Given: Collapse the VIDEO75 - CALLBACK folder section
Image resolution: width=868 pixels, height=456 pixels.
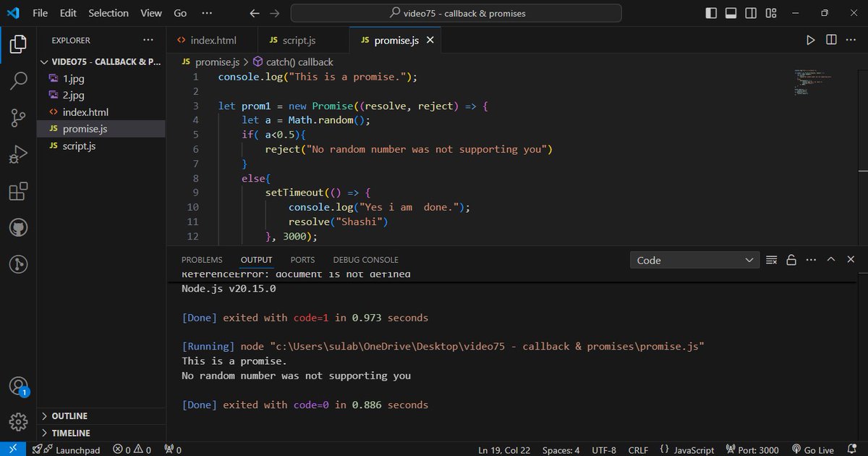Looking at the screenshot, I should point(101,62).
